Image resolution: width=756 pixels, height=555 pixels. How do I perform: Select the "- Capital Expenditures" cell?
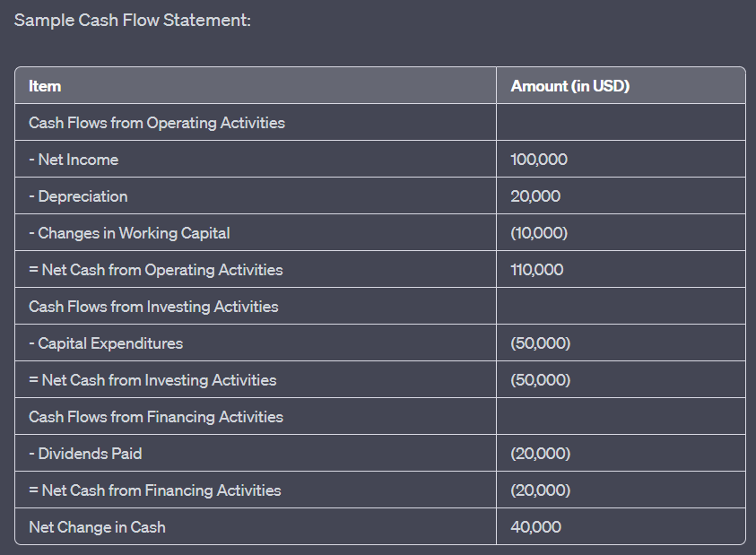coord(106,343)
